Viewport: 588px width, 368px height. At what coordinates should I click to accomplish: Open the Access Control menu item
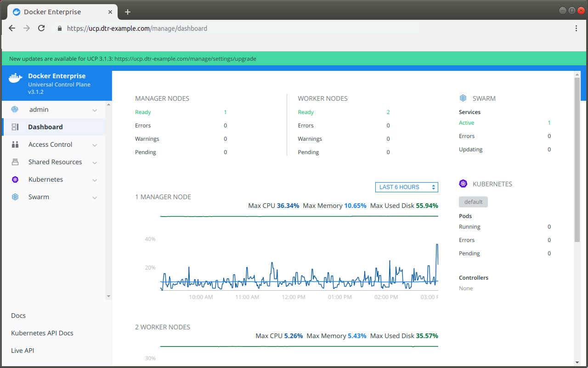click(x=53, y=144)
